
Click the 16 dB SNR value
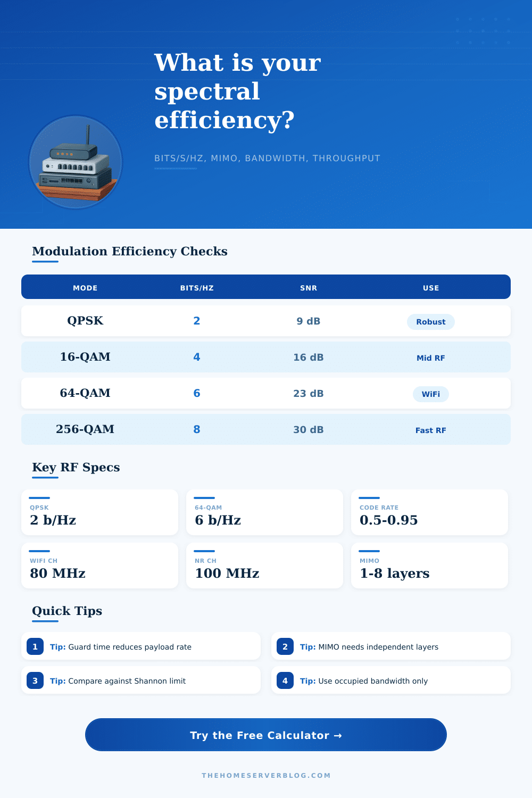coord(309,357)
